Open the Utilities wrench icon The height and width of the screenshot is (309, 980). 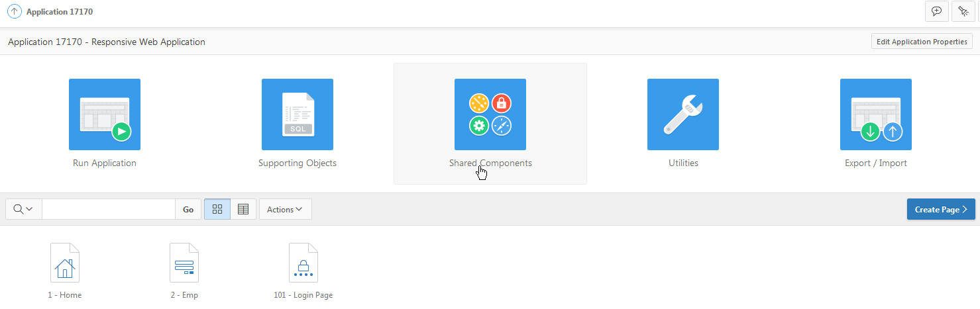click(x=683, y=114)
